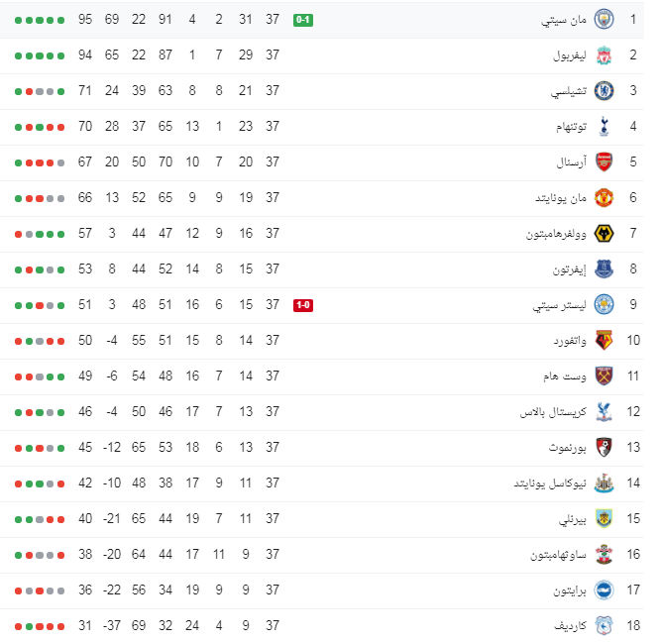The image size is (662, 644).
Task: Click Brighton's first recent form dot
Action: [60, 591]
